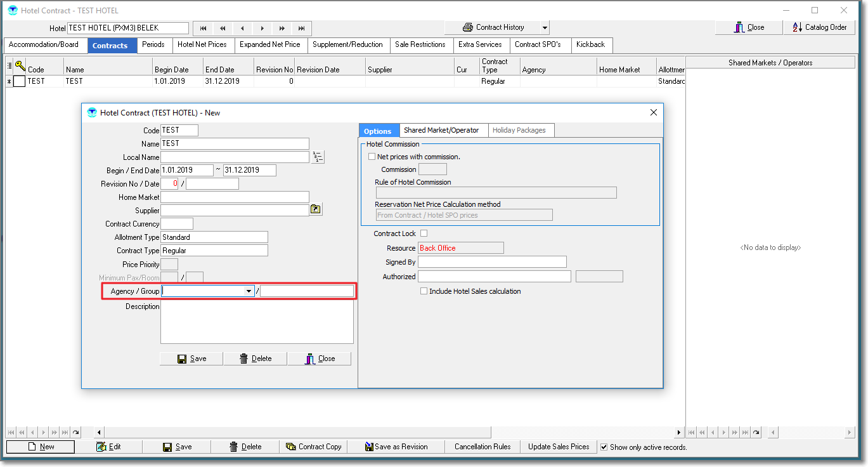Click the key icon in grid header
The width and height of the screenshot is (868, 467).
pos(20,65)
